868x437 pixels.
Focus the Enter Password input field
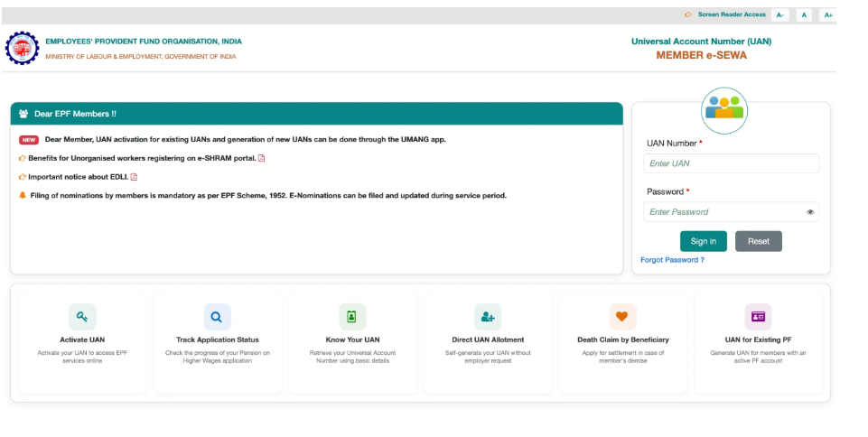coord(731,212)
